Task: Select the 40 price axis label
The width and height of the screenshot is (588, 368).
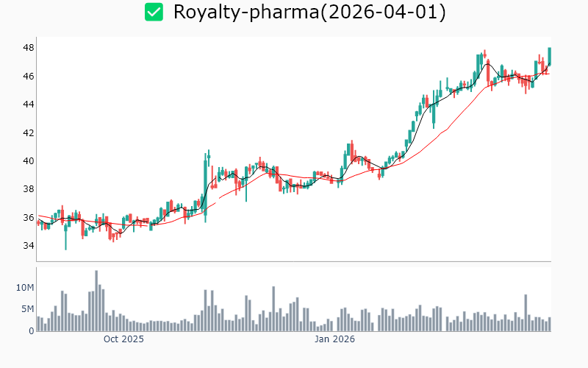Action: (29, 161)
